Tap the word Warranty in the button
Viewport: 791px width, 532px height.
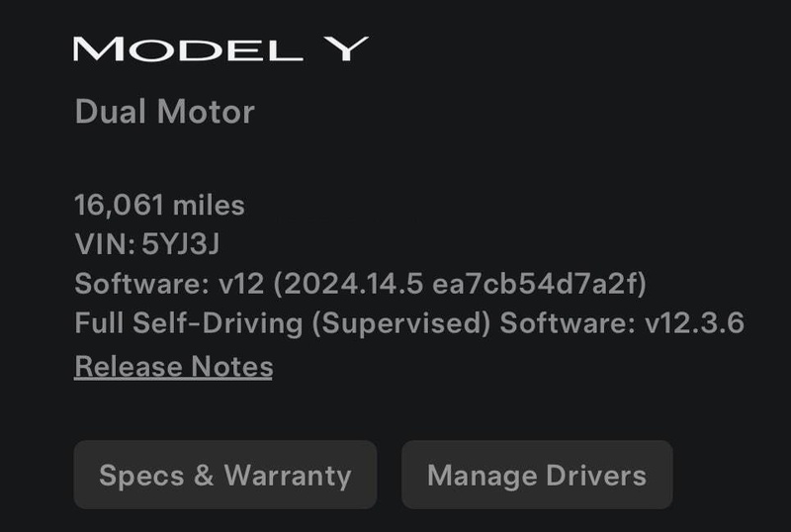288,476
